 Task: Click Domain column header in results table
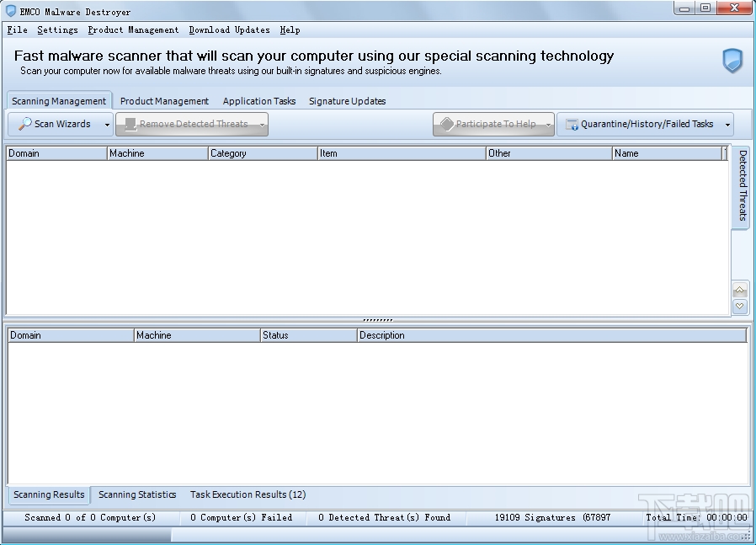coord(71,335)
